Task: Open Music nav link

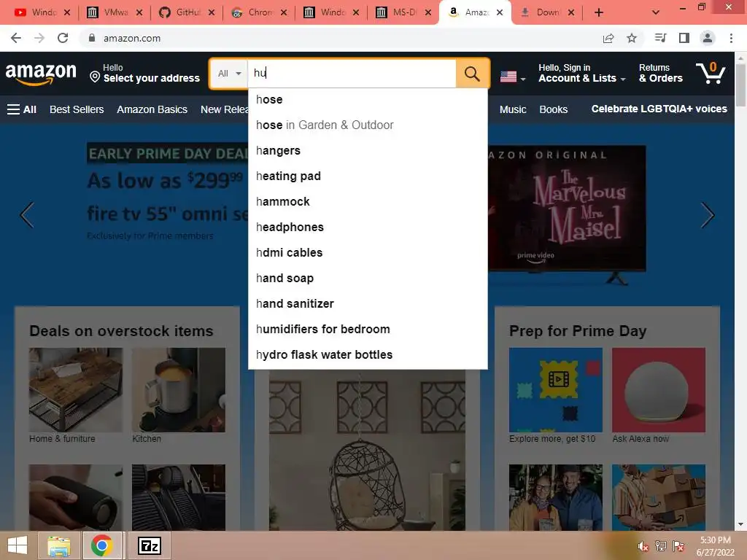Action: pos(513,109)
